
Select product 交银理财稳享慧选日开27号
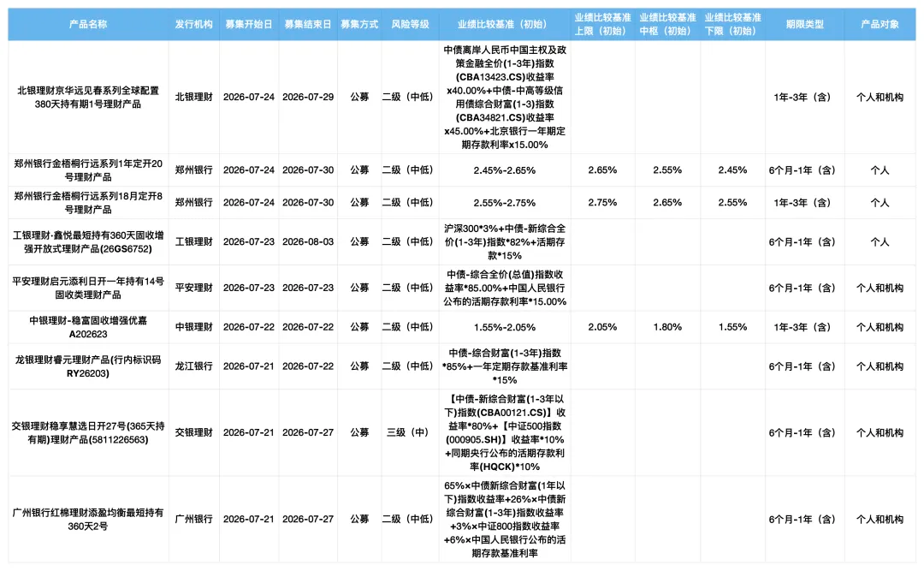pyautogui.click(x=88, y=432)
